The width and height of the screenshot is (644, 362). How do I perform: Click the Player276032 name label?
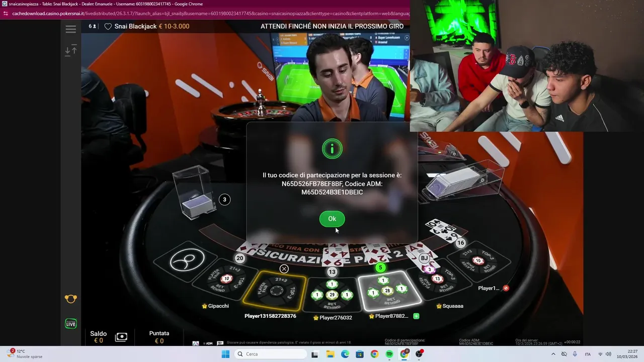(336, 318)
